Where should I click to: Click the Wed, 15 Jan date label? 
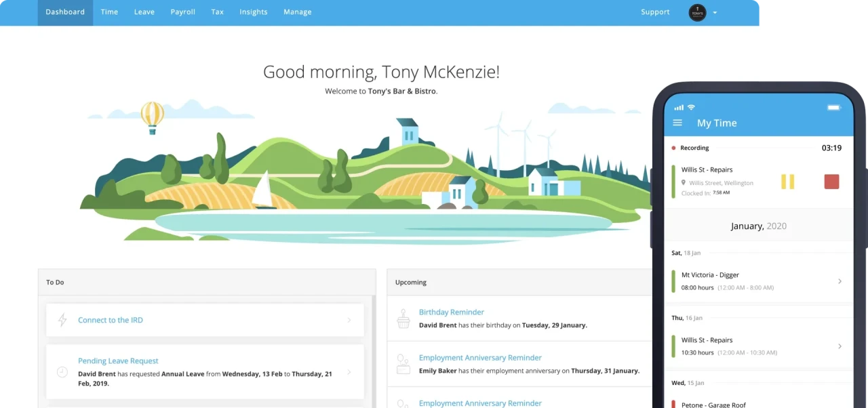point(688,383)
